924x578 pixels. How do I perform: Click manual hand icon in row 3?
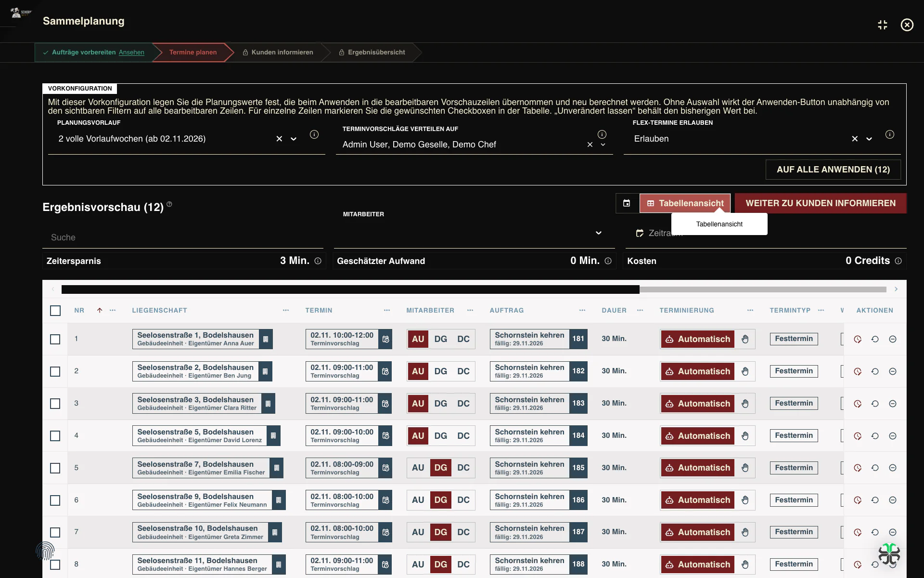(x=745, y=404)
